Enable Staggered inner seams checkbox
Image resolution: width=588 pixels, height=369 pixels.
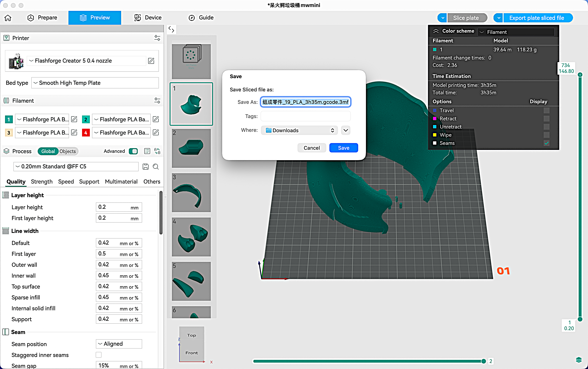[99, 355]
